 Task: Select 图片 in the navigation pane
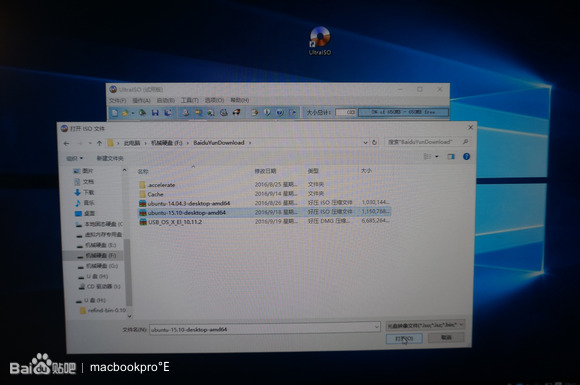click(x=84, y=171)
